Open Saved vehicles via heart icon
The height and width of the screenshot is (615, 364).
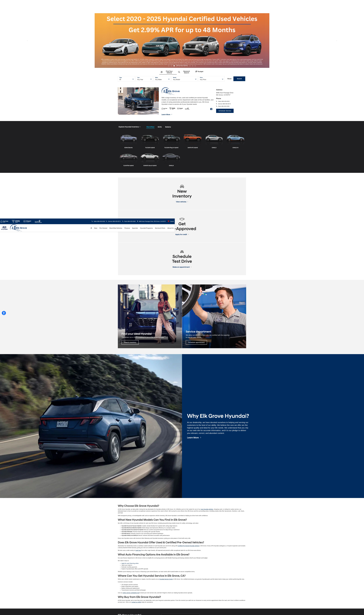(171, 221)
